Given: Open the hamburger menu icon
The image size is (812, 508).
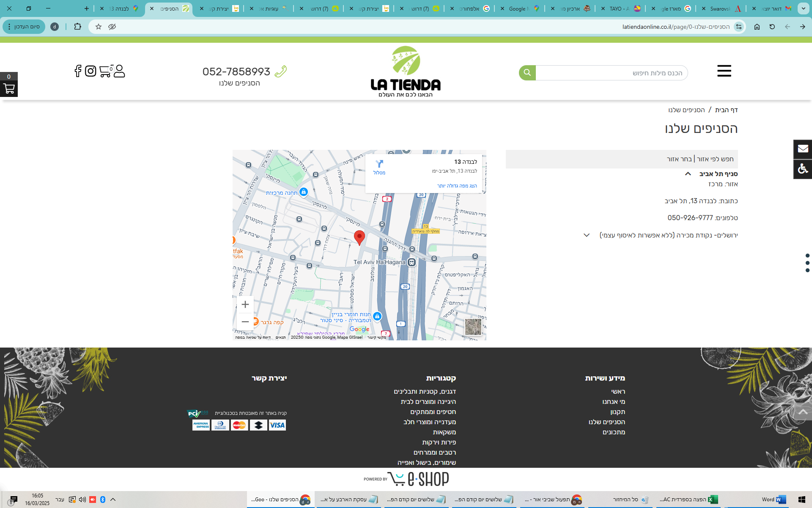Looking at the screenshot, I should point(724,71).
